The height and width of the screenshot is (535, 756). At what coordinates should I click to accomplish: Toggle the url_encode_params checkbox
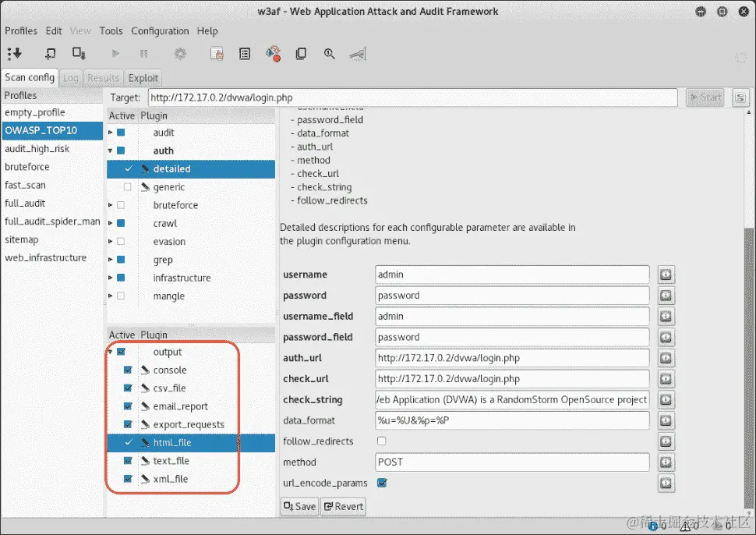coord(382,483)
